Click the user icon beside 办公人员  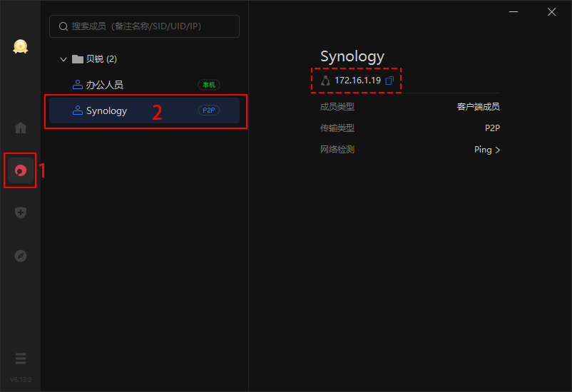tap(77, 85)
